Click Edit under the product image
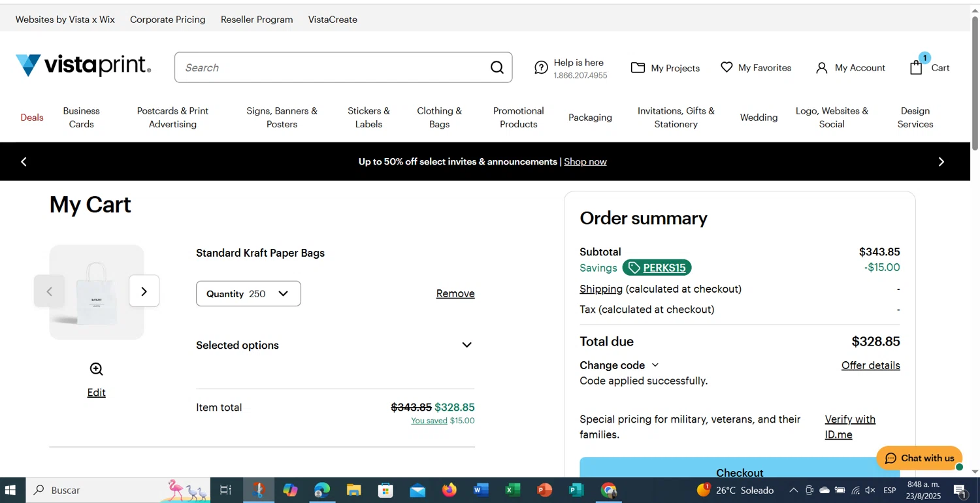Screen dimensions: 980x503 (x=97, y=393)
